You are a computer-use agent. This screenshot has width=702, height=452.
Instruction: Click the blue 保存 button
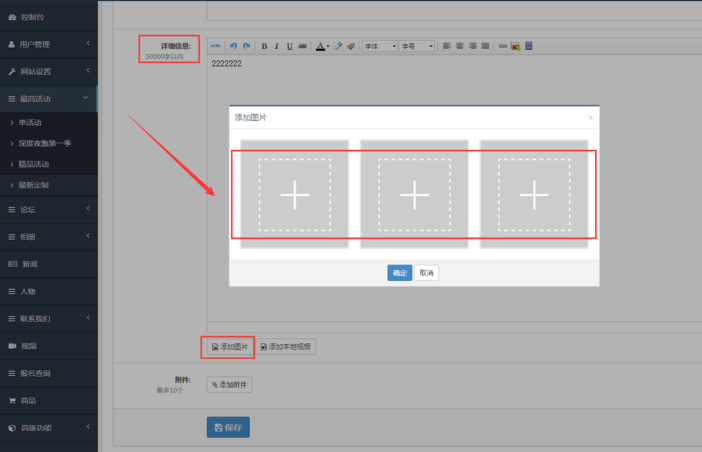pos(228,427)
